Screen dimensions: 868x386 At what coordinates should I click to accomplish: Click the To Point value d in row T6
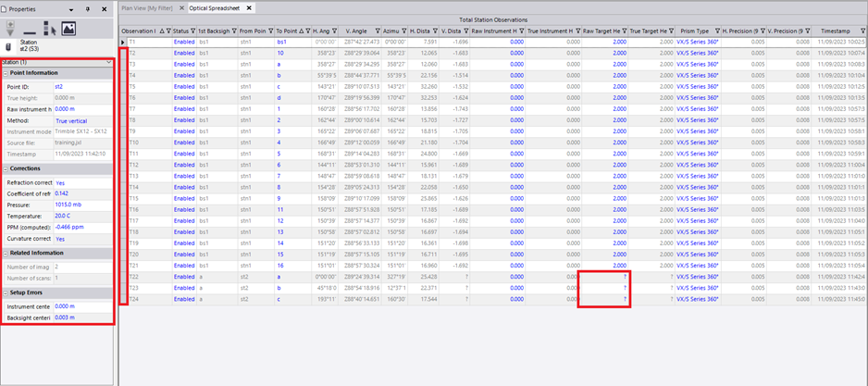pos(292,97)
